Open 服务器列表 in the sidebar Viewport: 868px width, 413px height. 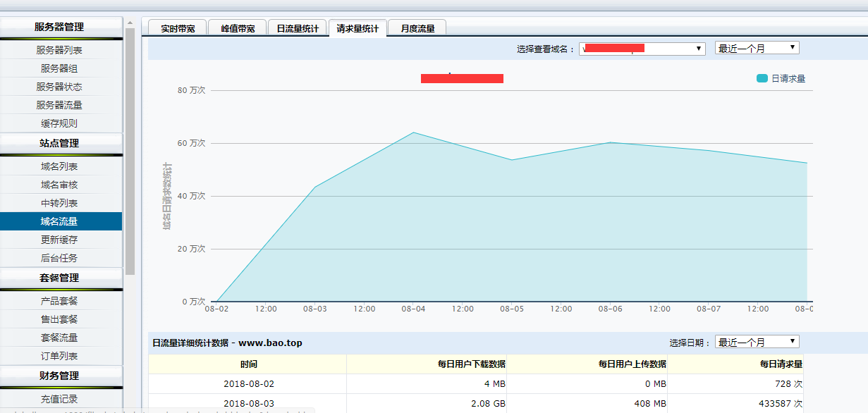[59, 50]
